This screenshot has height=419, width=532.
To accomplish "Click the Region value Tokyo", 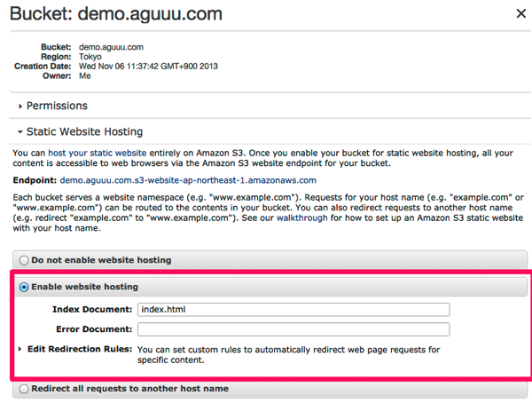I will click(90, 57).
